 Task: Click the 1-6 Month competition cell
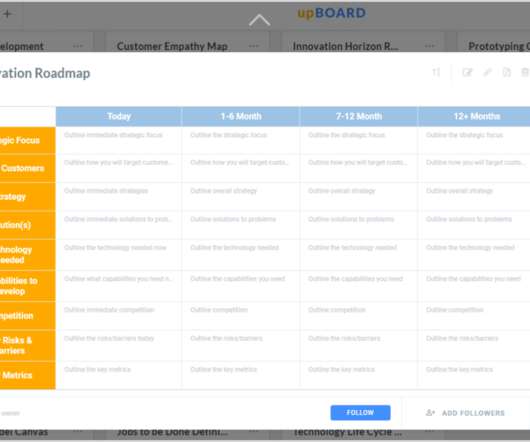tap(241, 315)
